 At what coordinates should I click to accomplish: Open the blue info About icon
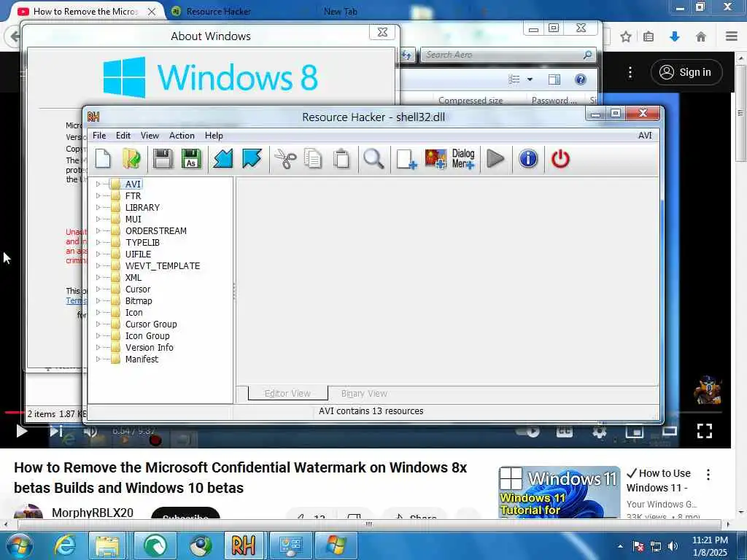(x=528, y=158)
